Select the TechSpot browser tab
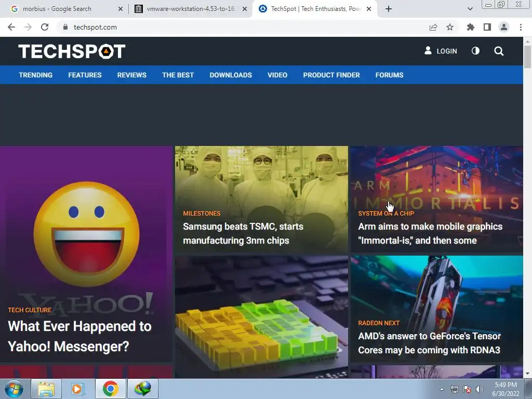The width and height of the screenshot is (532, 399). [x=315, y=9]
